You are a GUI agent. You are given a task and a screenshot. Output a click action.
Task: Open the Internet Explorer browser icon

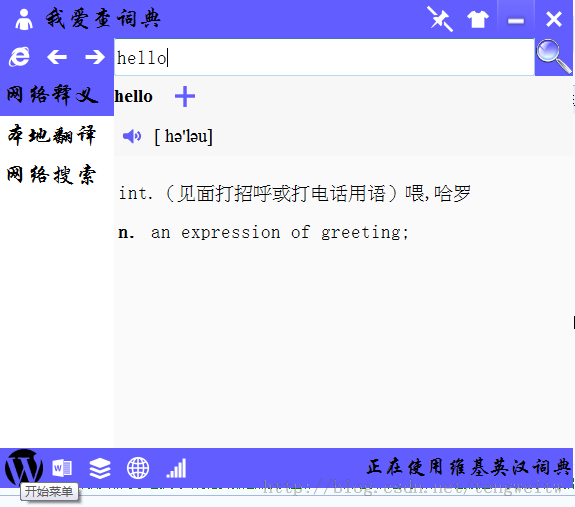click(x=19, y=57)
